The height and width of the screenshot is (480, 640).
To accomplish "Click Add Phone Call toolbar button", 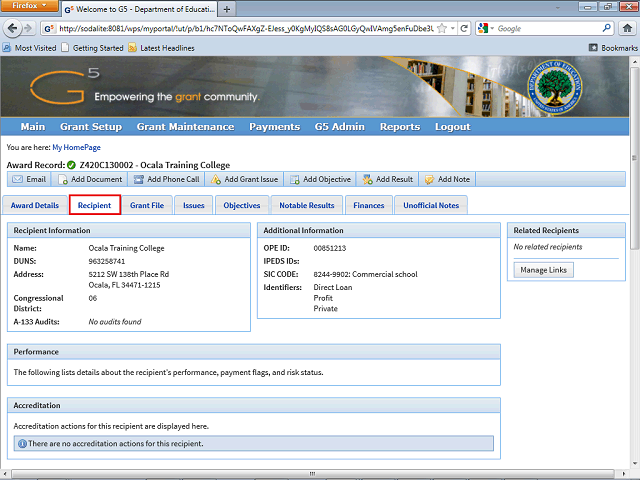I will pyautogui.click(x=166, y=179).
